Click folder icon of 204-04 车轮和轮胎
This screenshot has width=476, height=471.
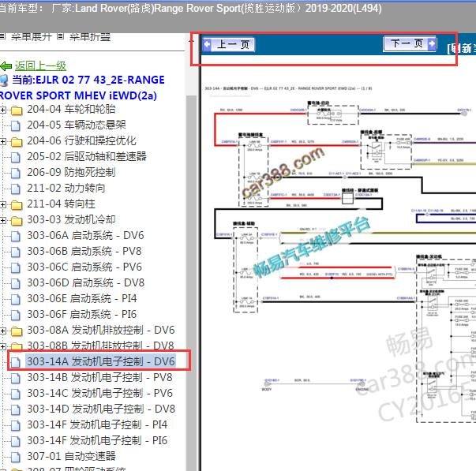17,110
